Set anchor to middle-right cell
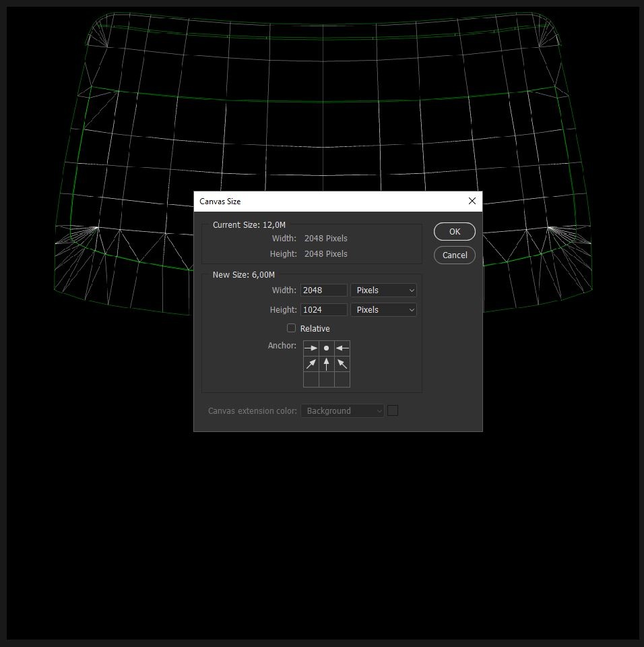Viewport: 644px width, 647px height. point(342,364)
